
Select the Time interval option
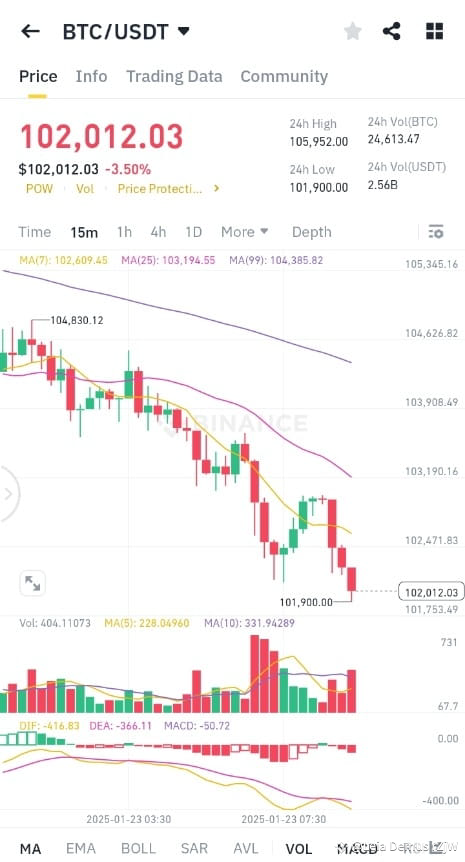35,232
